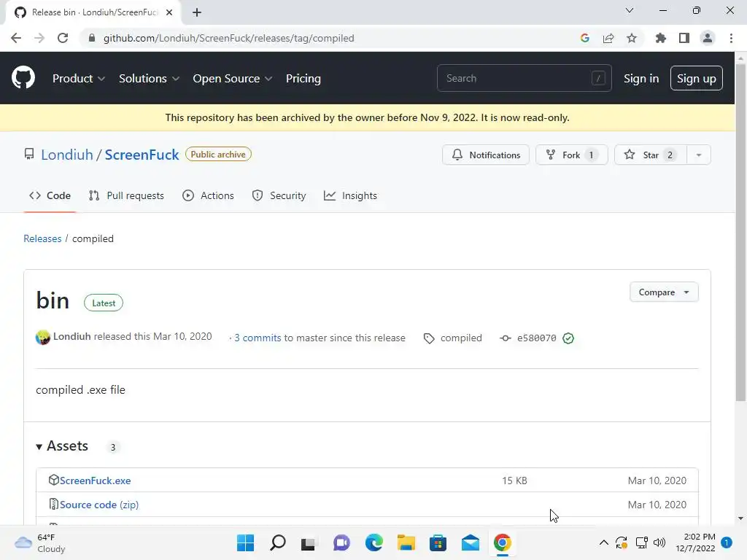Click Londiuh's avatar in release info

point(43,337)
